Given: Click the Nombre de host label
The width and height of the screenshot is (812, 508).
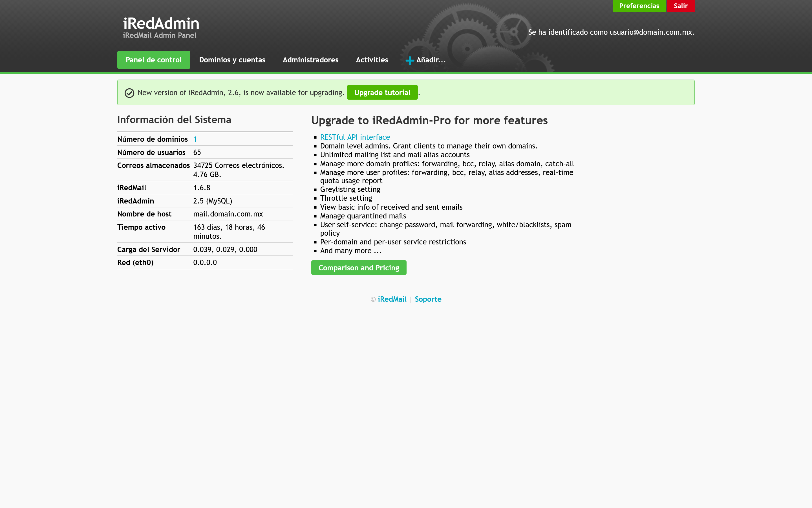Looking at the screenshot, I should 144,214.
